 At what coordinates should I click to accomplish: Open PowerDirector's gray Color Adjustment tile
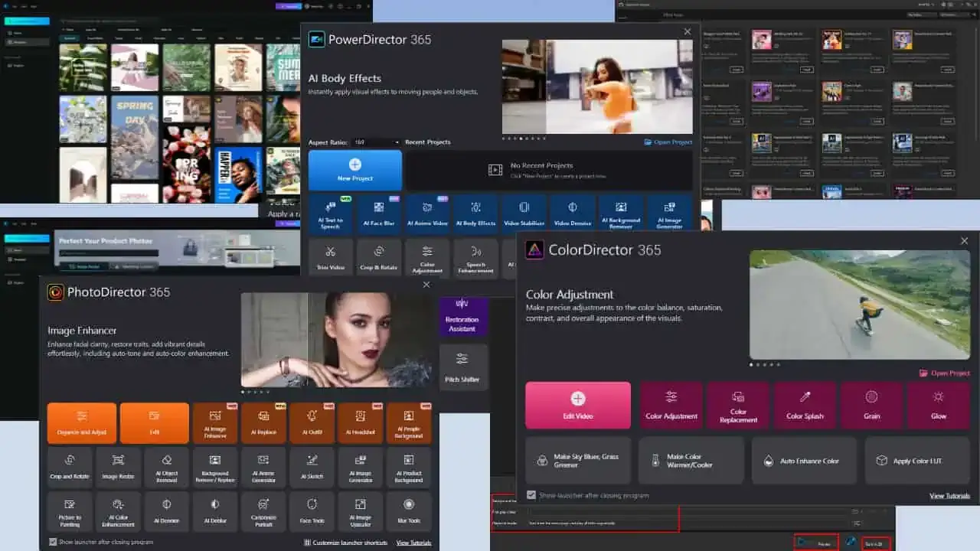point(427,258)
